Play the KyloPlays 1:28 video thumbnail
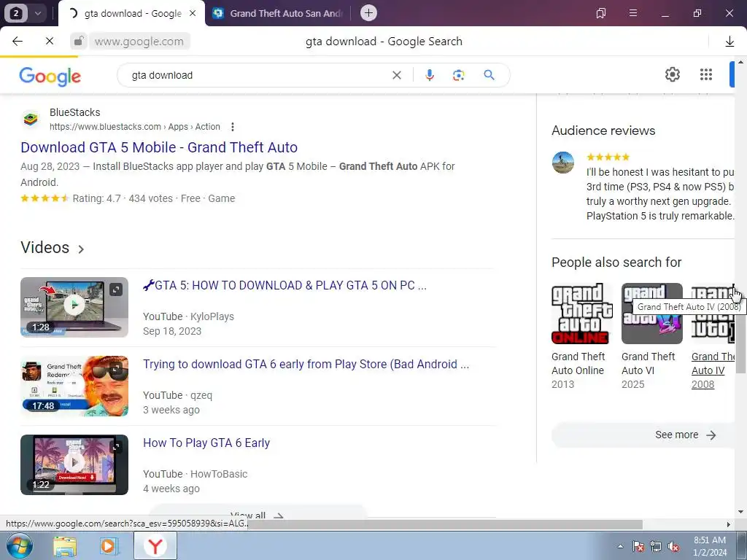This screenshot has width=747, height=560. (74, 307)
